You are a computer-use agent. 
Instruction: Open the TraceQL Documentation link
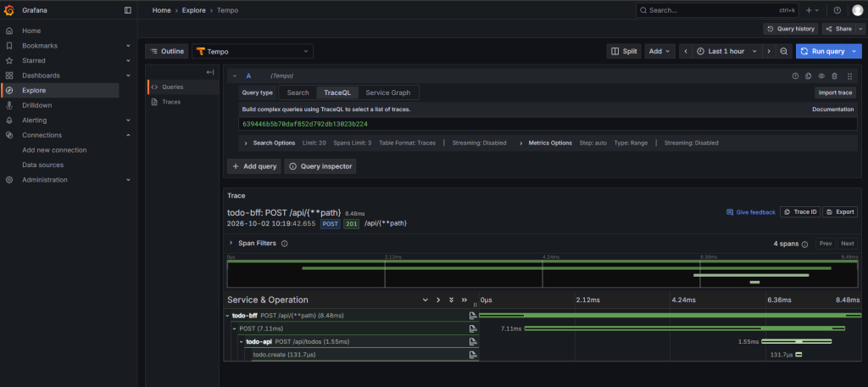coord(833,109)
